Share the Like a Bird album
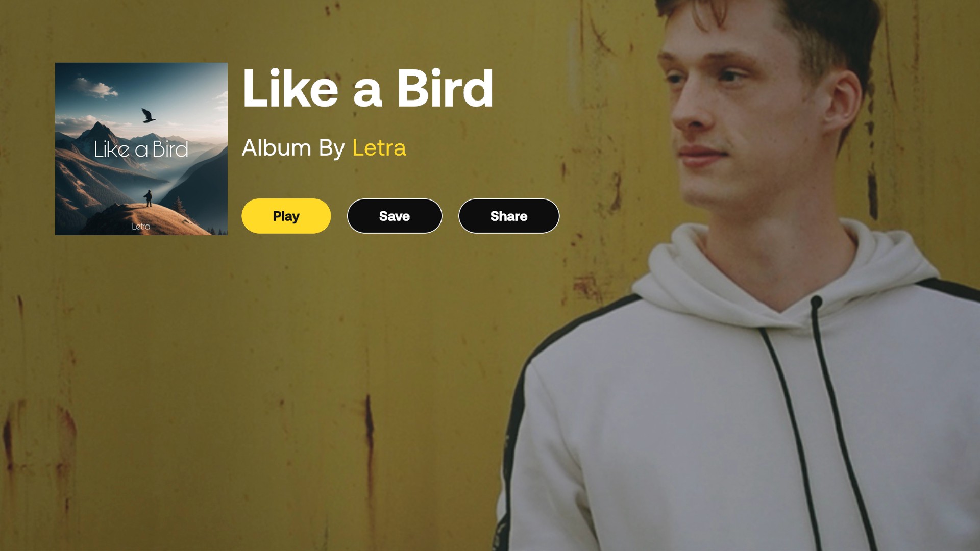The image size is (980, 551). [509, 216]
